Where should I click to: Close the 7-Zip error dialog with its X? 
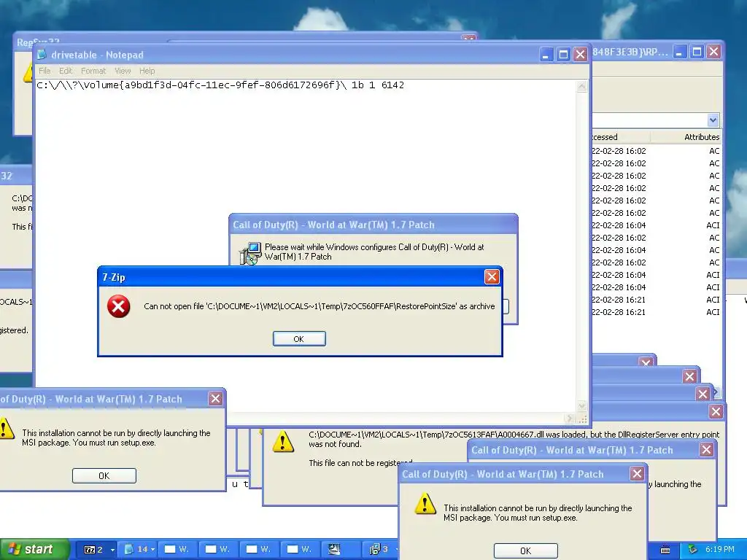[x=492, y=276]
